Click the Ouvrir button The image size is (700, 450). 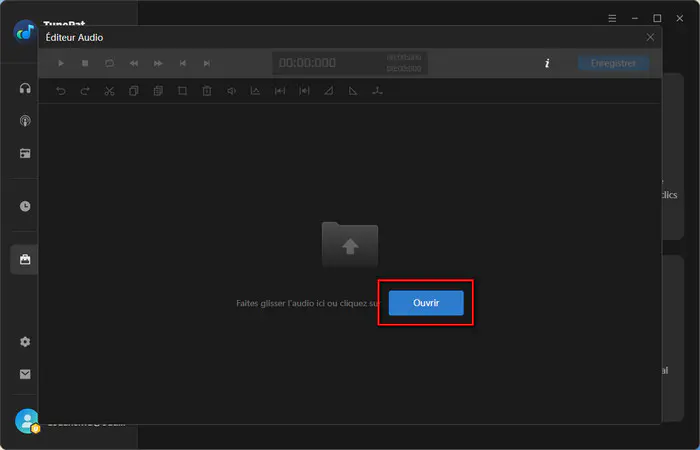426,303
